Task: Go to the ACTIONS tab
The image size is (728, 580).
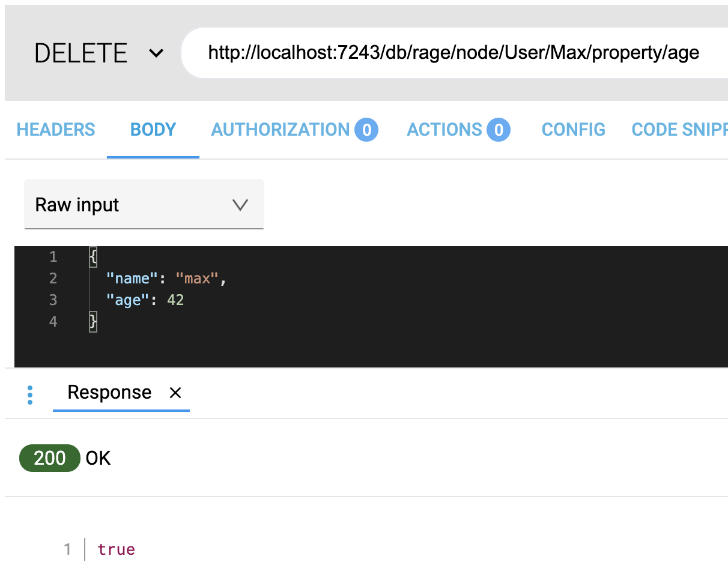Action: (x=444, y=130)
